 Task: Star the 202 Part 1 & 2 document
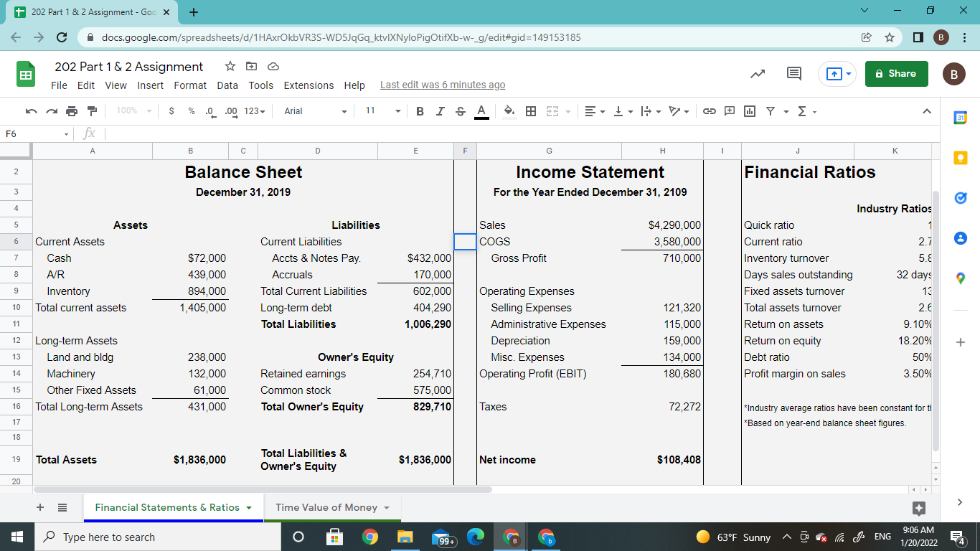[x=230, y=67]
